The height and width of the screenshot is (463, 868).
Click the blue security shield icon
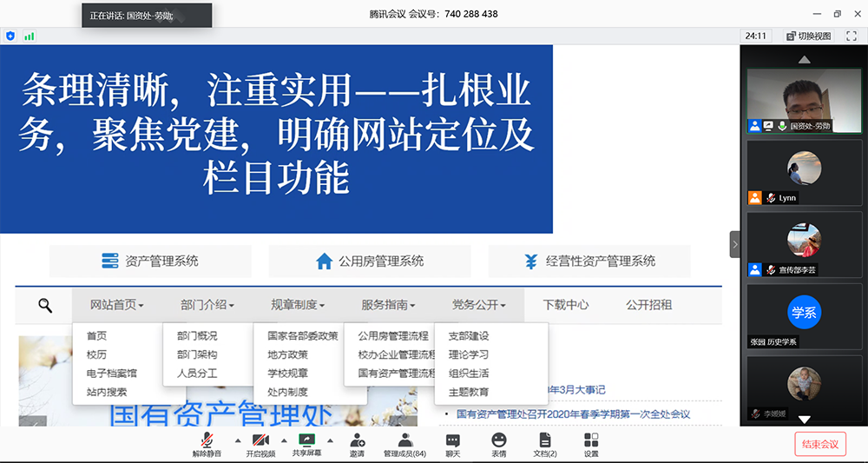10,36
